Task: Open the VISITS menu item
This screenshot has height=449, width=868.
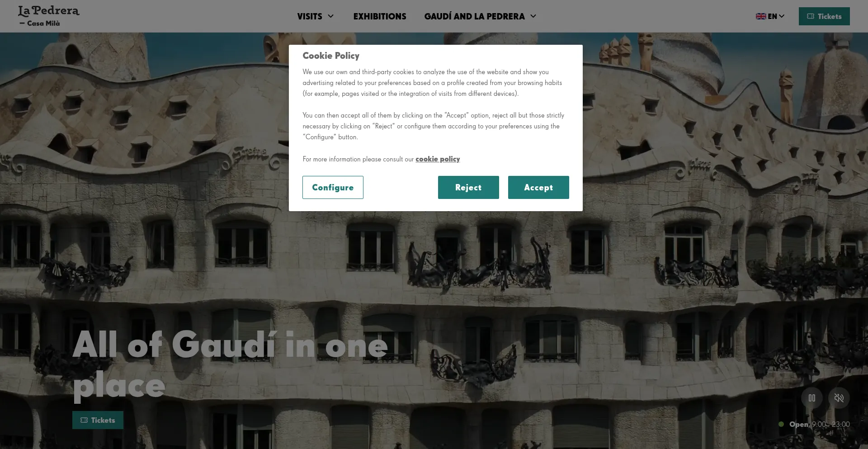Action: point(310,16)
